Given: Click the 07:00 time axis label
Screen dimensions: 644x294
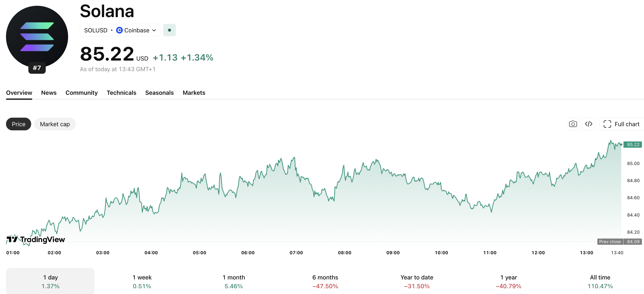Looking at the screenshot, I should click(x=296, y=253).
